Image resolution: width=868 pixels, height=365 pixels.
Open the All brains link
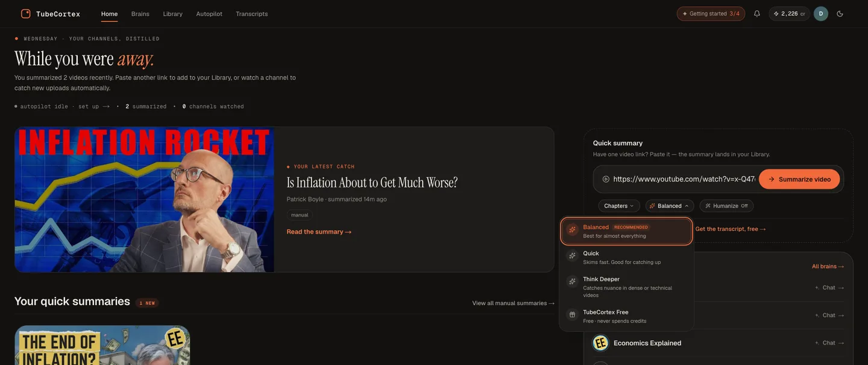[x=828, y=267]
